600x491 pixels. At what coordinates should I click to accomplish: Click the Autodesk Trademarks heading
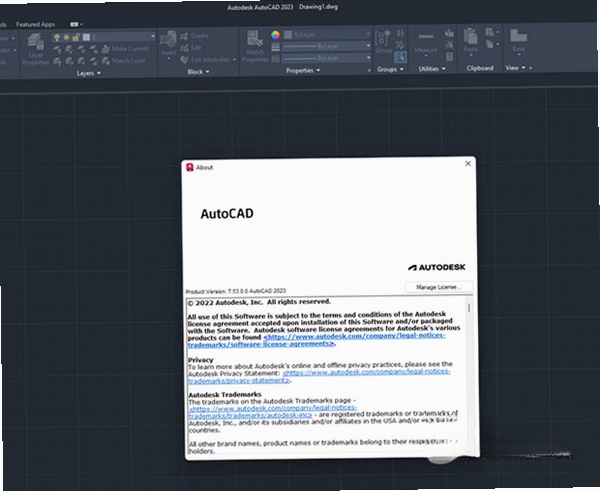pyautogui.click(x=225, y=394)
